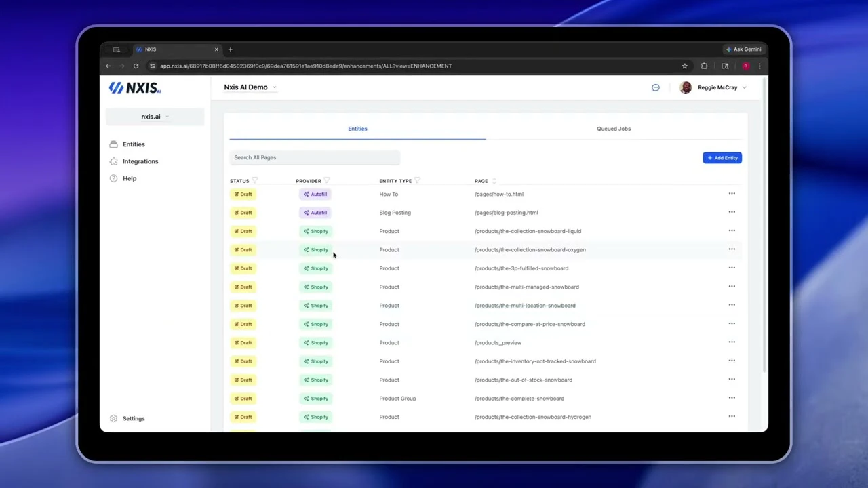Open the Entities sidebar section
Viewport: 868px width, 488px height.
(127, 144)
